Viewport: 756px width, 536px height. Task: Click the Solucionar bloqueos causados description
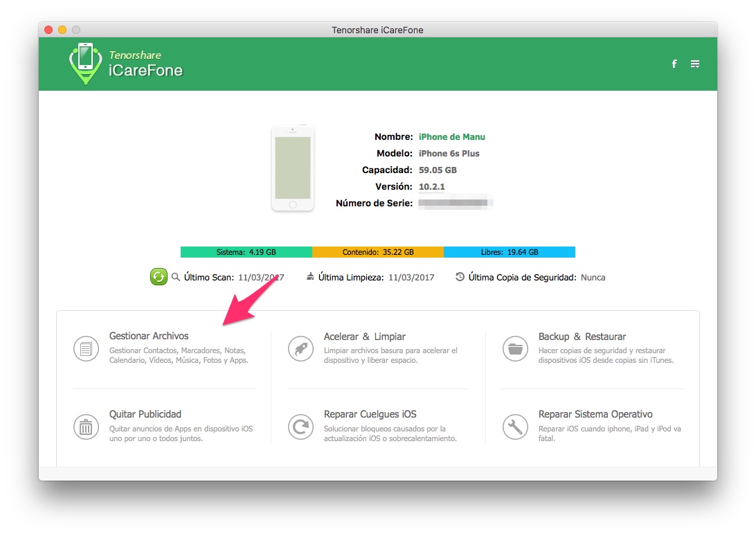[x=390, y=434]
